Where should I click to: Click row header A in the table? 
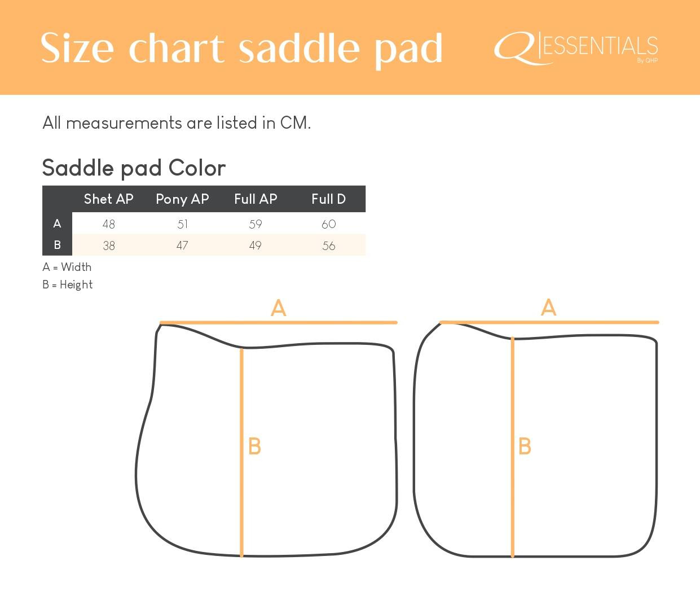point(57,224)
